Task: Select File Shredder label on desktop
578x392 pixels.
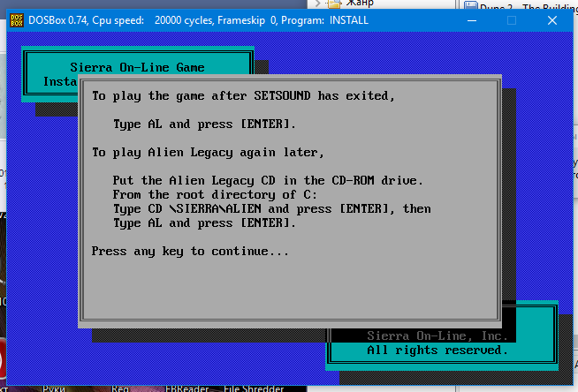Action: coord(254,388)
